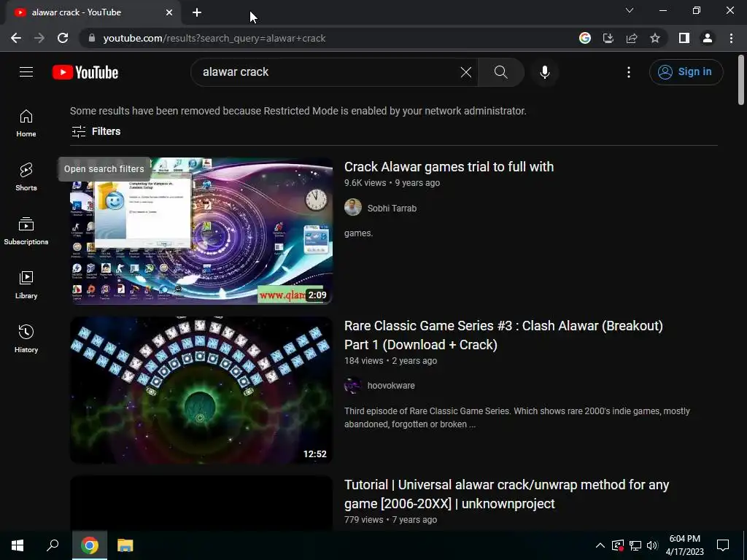Open Home in the sidebar

(x=26, y=123)
